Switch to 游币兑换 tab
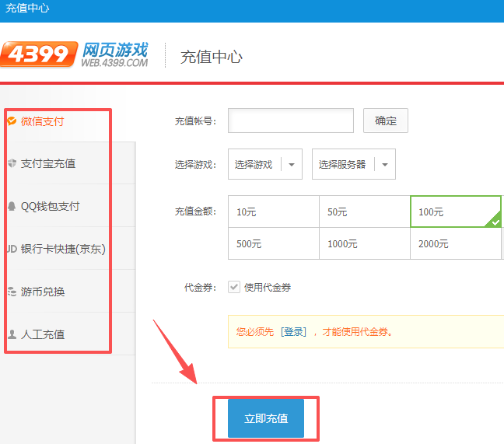This screenshot has height=444, width=504. pos(43,292)
